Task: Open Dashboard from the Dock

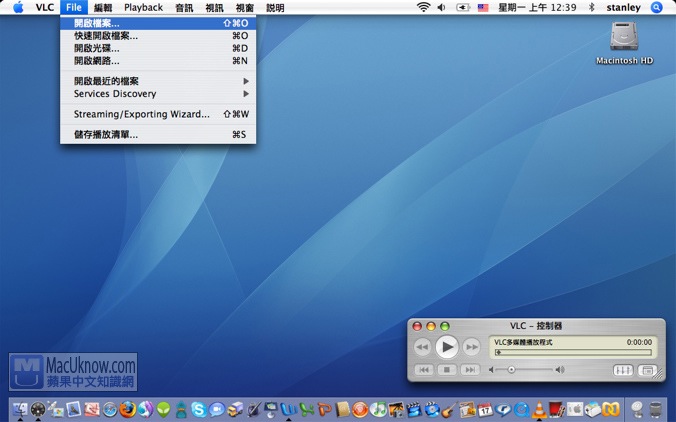Action: pos(38,409)
